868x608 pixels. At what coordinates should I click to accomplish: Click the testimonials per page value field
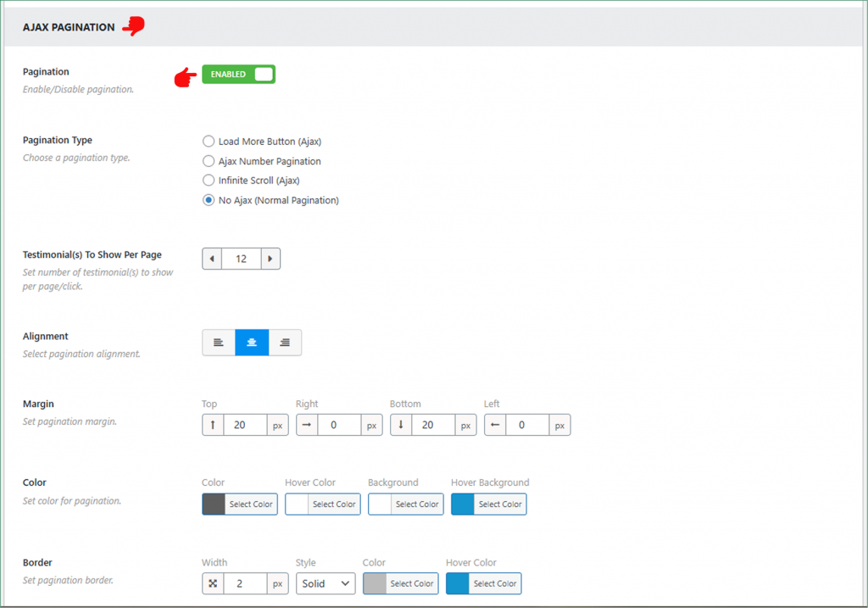(x=242, y=259)
